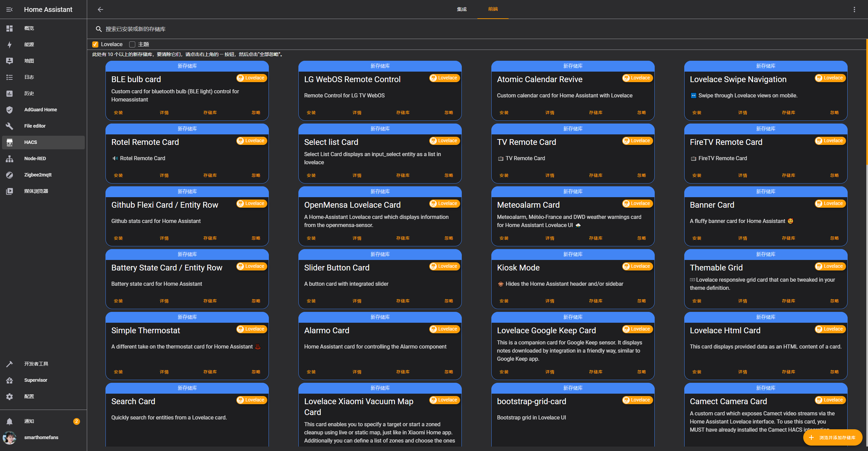Switch to the 集成 integrations tab
Screen dimensions: 868x451
(x=462, y=9)
